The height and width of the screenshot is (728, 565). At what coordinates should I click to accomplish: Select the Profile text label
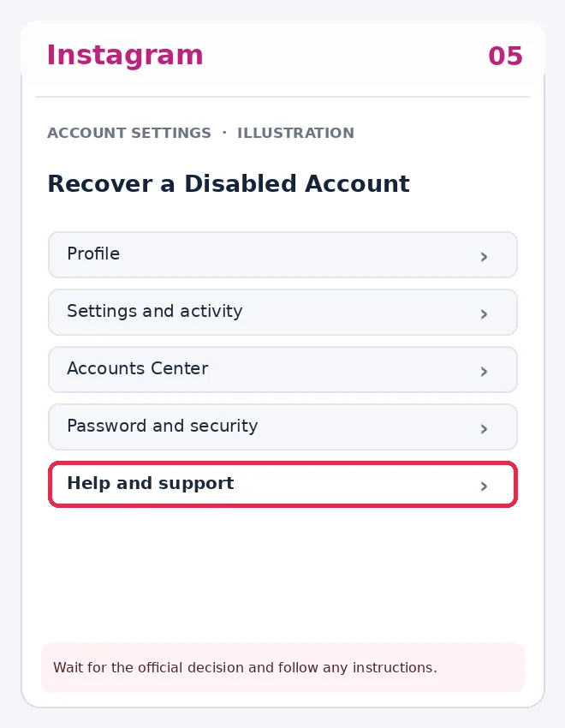[93, 254]
